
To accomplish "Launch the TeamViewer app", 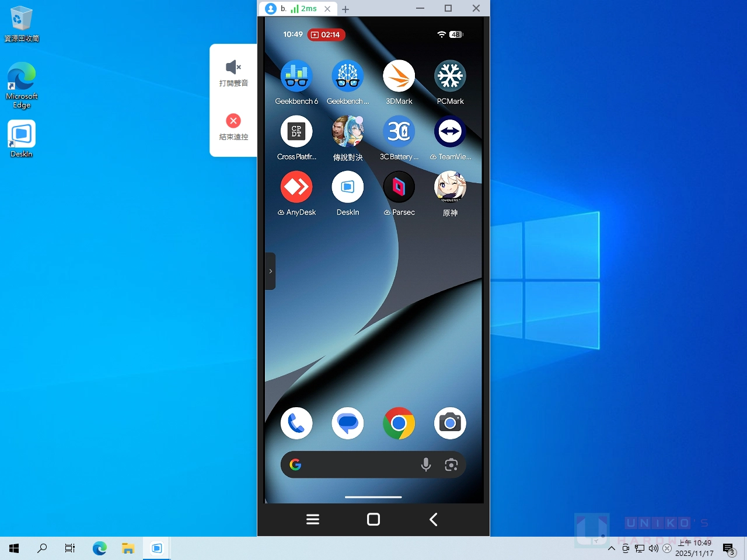I will tap(450, 132).
